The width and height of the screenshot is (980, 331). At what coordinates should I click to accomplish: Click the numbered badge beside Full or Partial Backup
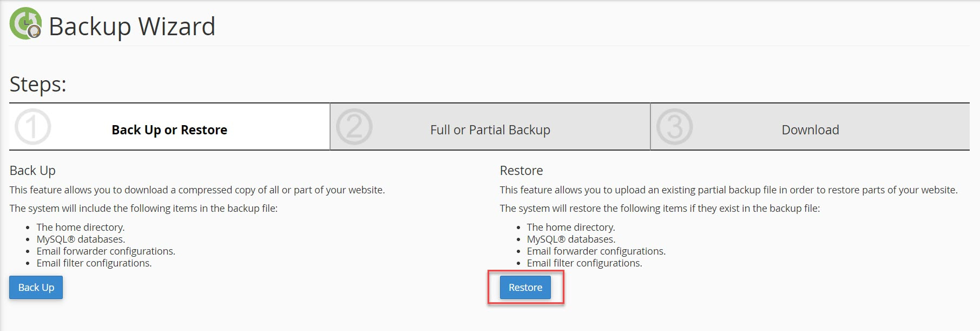pos(354,127)
